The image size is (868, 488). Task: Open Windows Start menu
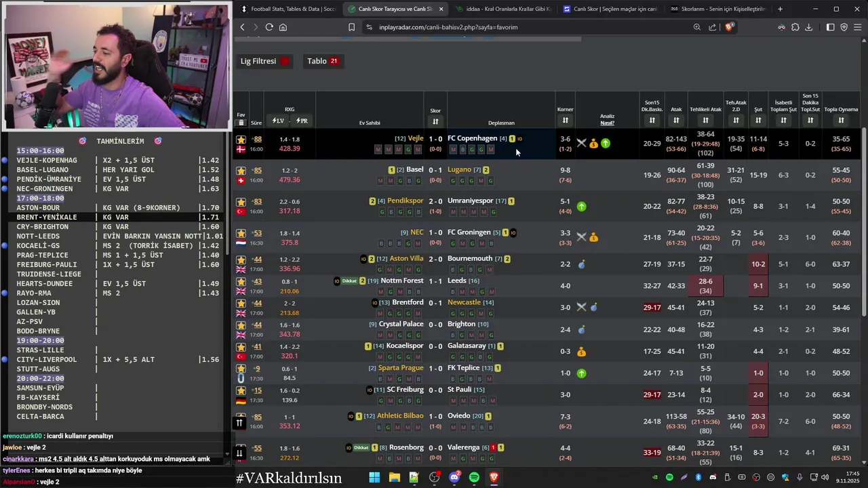point(374,477)
